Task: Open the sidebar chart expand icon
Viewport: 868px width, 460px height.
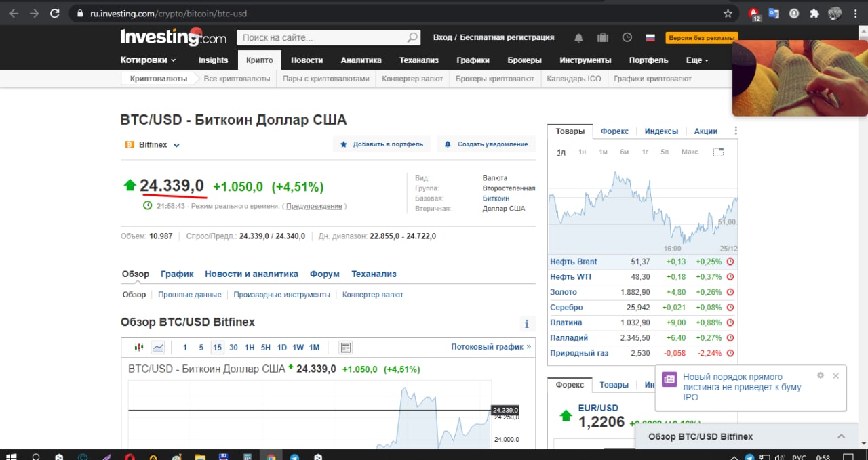Action: click(x=718, y=152)
